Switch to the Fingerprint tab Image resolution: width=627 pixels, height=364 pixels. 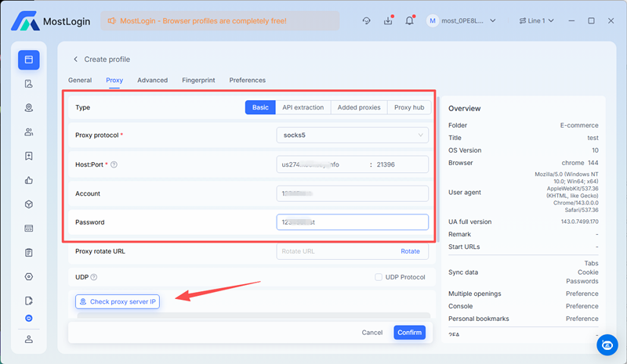click(x=198, y=80)
